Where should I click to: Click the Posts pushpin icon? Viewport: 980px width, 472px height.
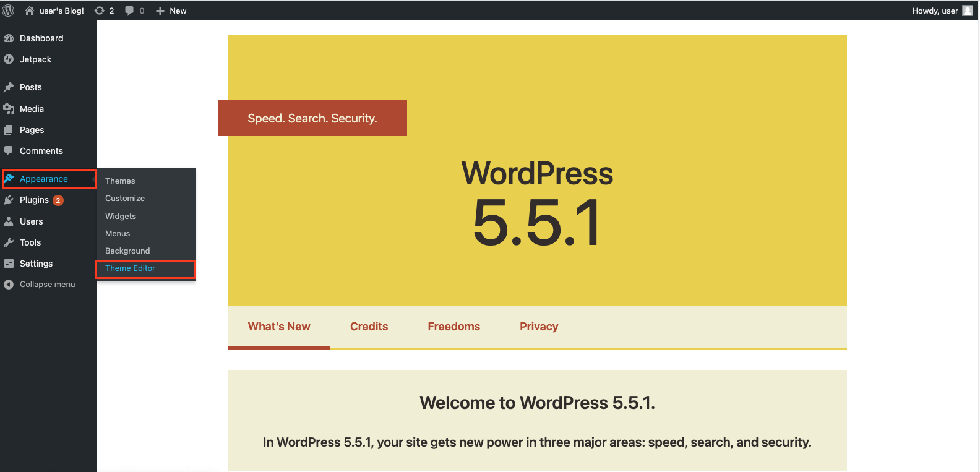click(9, 87)
